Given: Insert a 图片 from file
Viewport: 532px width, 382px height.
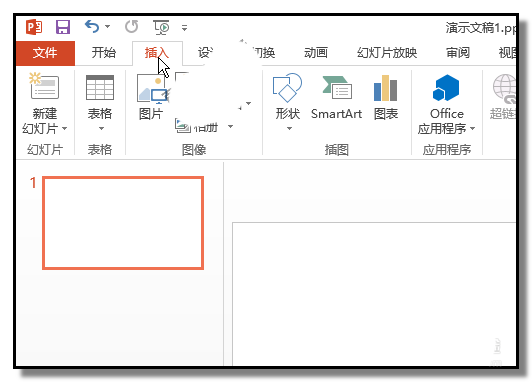Looking at the screenshot, I should click(151, 97).
